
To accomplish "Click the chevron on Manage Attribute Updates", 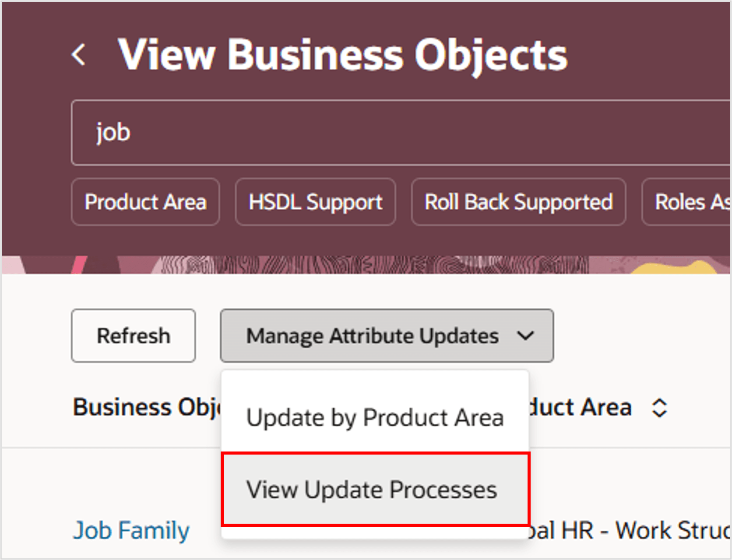I will [525, 336].
